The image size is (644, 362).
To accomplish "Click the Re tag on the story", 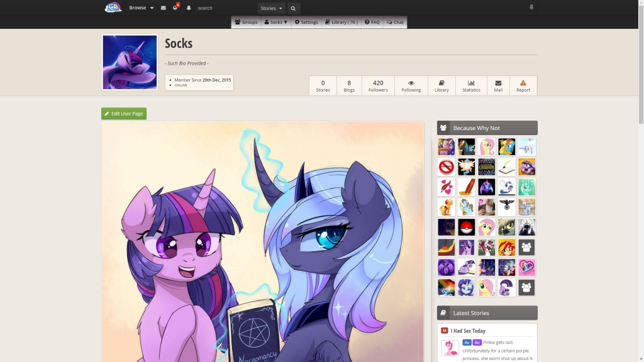I will tap(467, 343).
